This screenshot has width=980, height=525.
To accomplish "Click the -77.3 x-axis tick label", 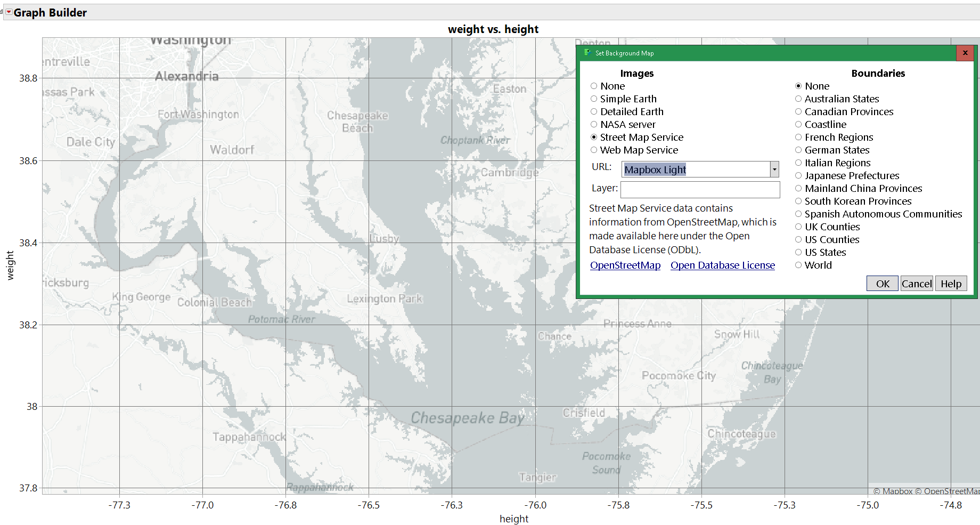I will 119,505.
